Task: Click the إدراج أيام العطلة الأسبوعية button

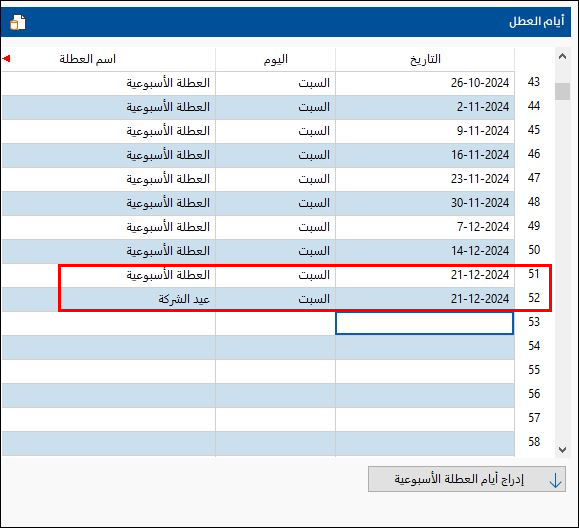Action: coord(467,479)
